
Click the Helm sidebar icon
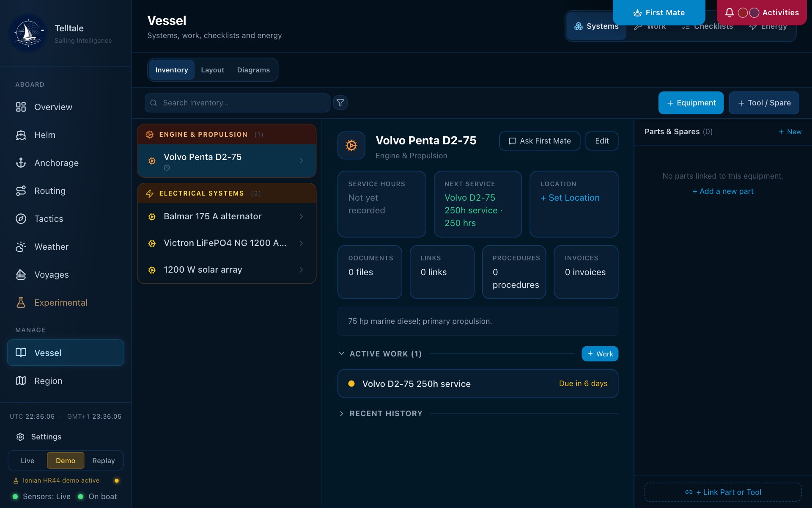21,135
